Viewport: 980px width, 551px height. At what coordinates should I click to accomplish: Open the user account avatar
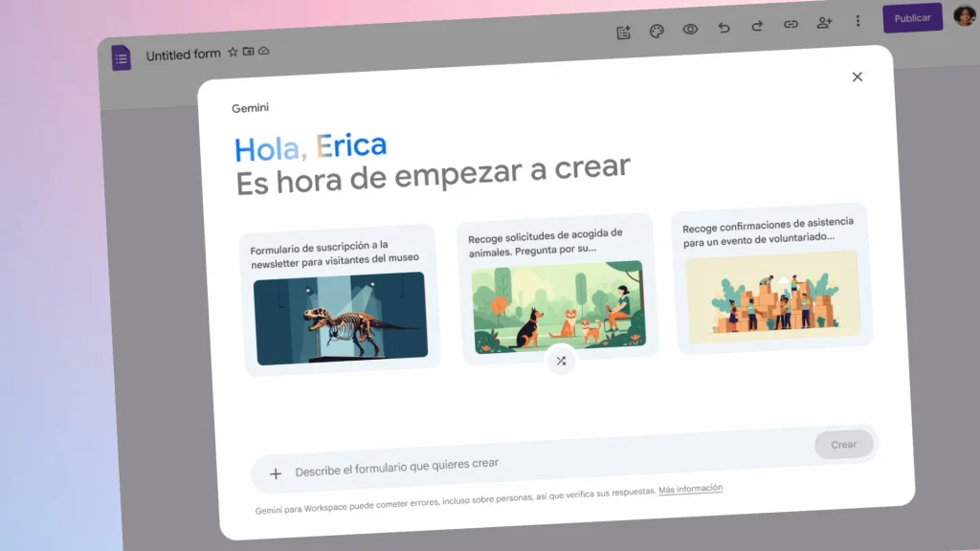pyautogui.click(x=965, y=15)
